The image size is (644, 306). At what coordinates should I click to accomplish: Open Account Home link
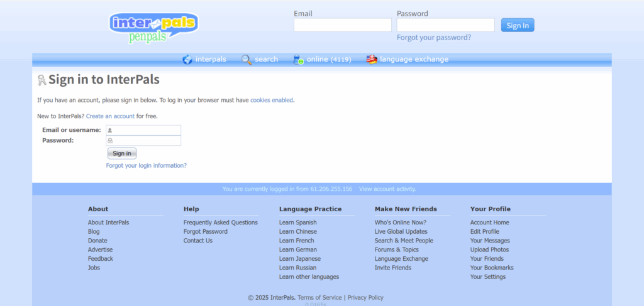(489, 222)
